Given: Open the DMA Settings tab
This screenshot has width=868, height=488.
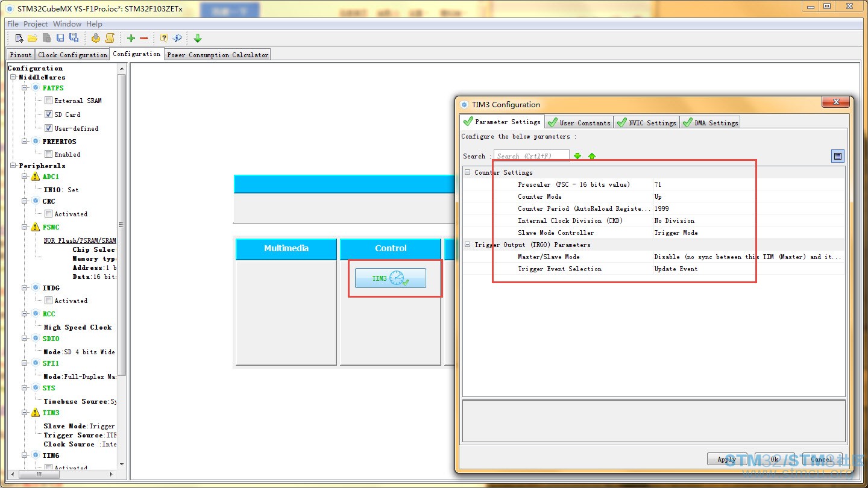Looking at the screenshot, I should pyautogui.click(x=709, y=122).
